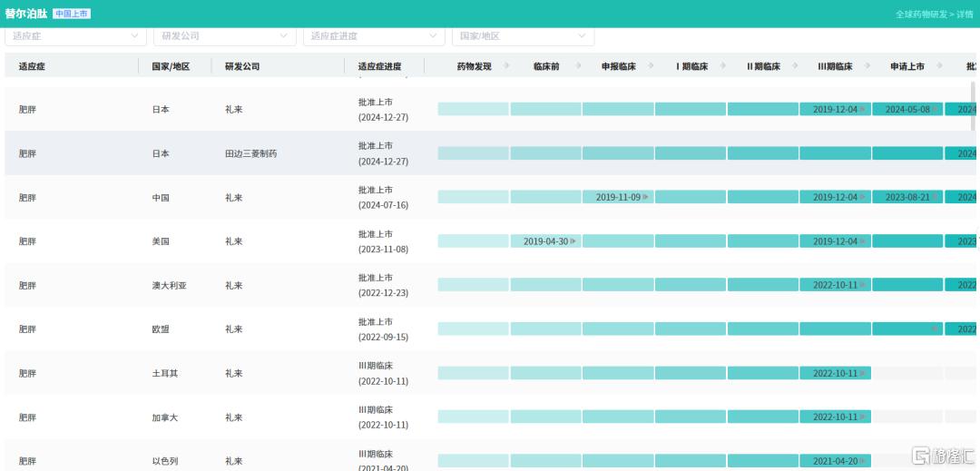Viewport: 980px width, 471px height.
Task: Click the 2019-12-04 III期临床 bar in the 美国 row
Action: (835, 241)
